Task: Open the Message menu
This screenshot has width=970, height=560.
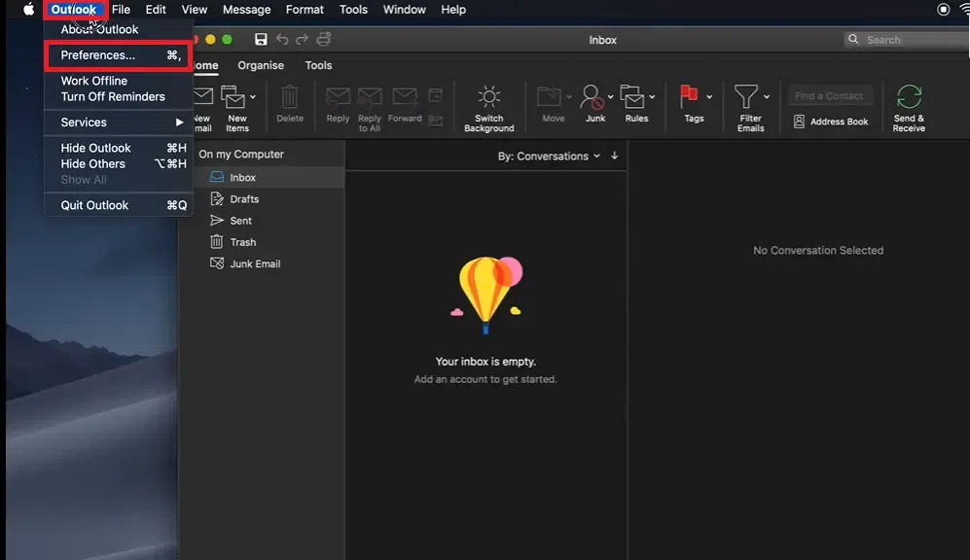Action: pyautogui.click(x=246, y=10)
